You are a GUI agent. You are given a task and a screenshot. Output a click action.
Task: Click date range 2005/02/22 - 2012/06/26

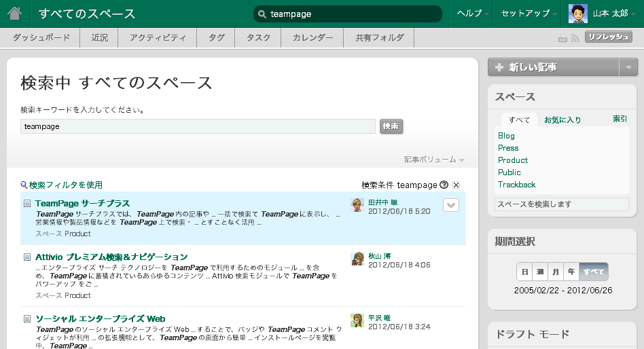563,291
